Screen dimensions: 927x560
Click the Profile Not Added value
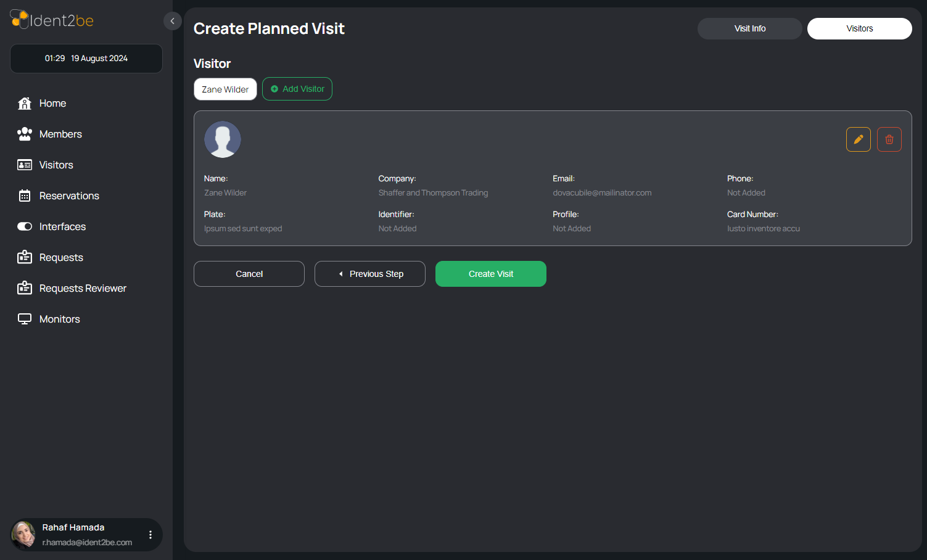point(572,229)
